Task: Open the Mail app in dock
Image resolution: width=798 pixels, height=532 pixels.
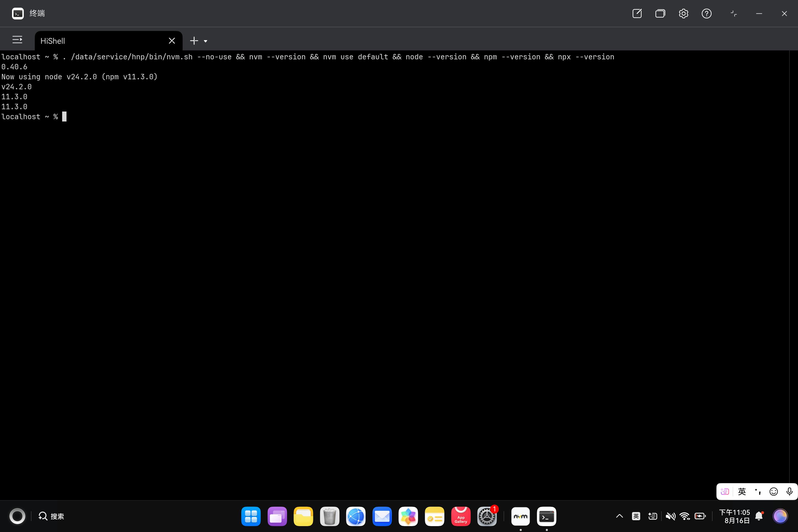Action: pos(382,516)
